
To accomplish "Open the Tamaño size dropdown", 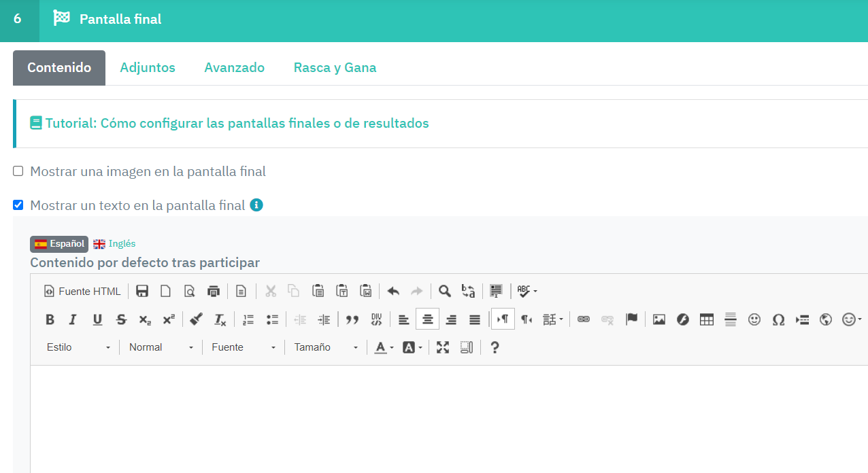I will (x=326, y=347).
